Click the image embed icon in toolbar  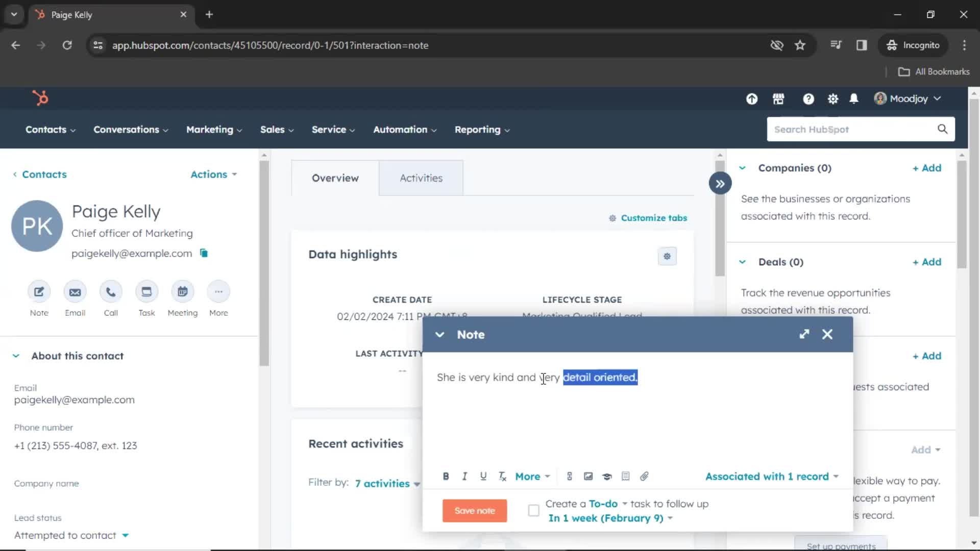click(587, 477)
